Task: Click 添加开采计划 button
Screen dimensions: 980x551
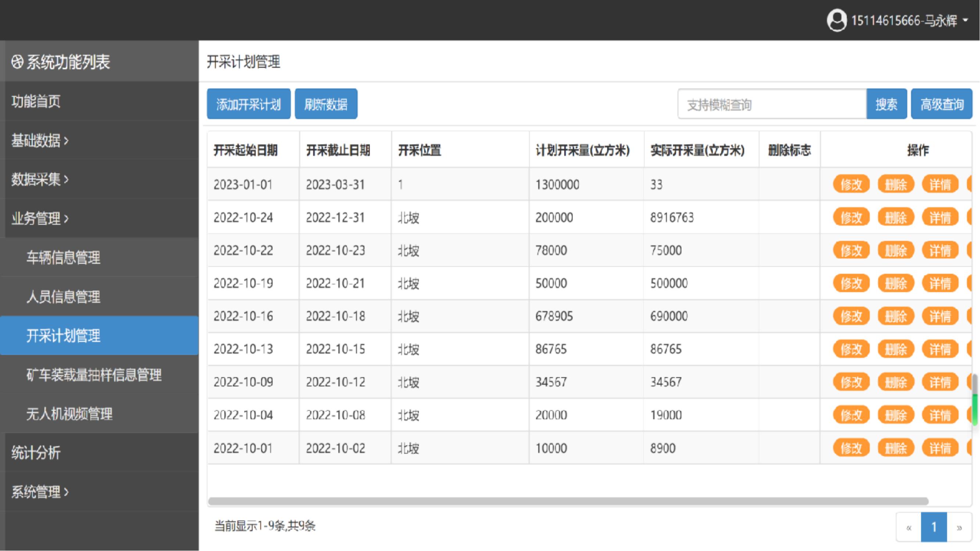Action: (x=248, y=104)
